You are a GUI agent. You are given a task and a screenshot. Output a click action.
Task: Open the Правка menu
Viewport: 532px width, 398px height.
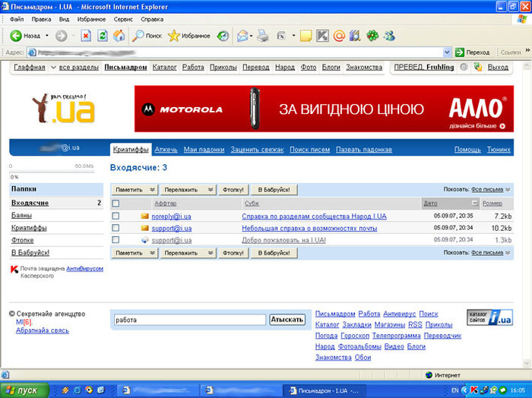tap(41, 19)
